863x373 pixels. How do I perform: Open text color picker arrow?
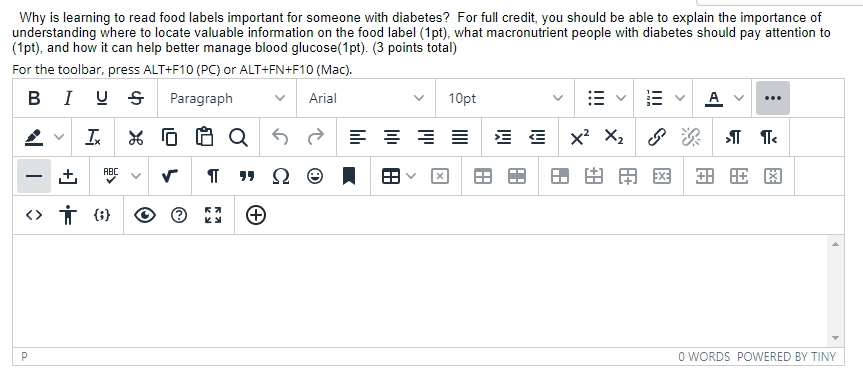coord(739,98)
